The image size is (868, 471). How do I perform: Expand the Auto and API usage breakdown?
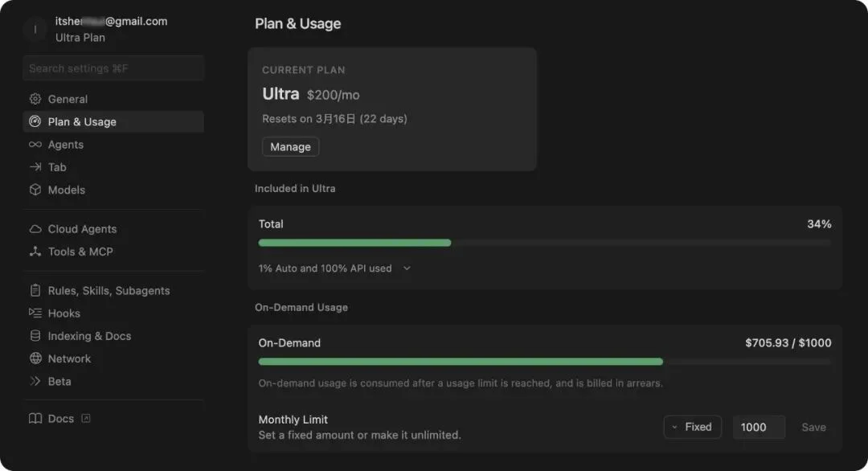pyautogui.click(x=407, y=268)
